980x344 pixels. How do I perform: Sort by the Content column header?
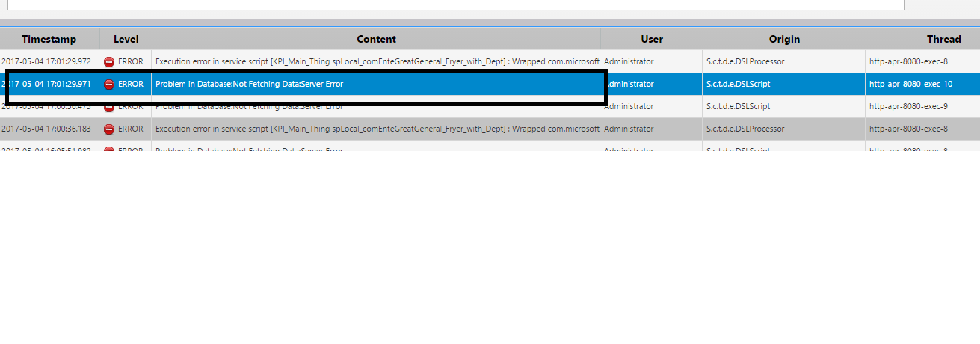click(x=376, y=39)
